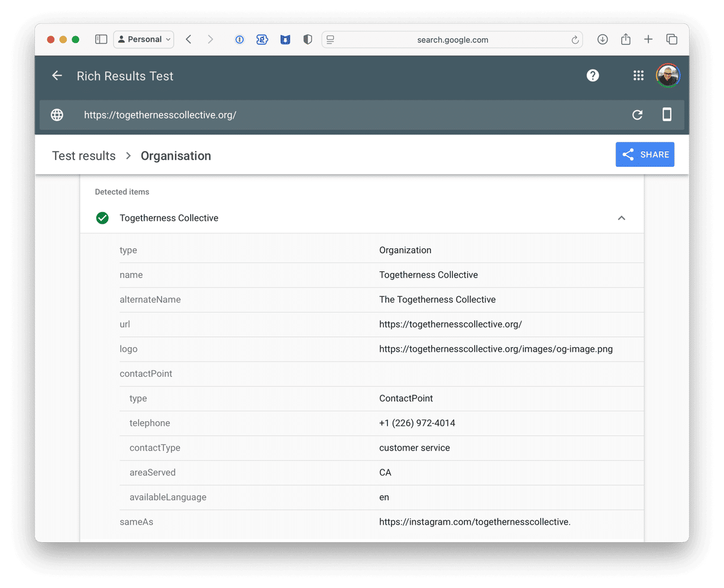Click the Rich Results Test title
The width and height of the screenshot is (724, 588).
click(x=125, y=76)
